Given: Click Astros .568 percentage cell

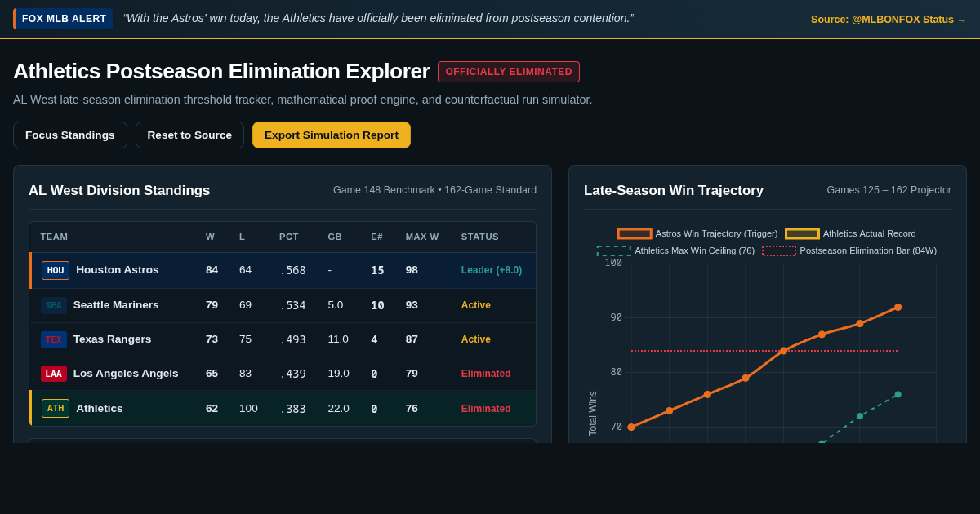Looking at the screenshot, I should coord(292,270).
